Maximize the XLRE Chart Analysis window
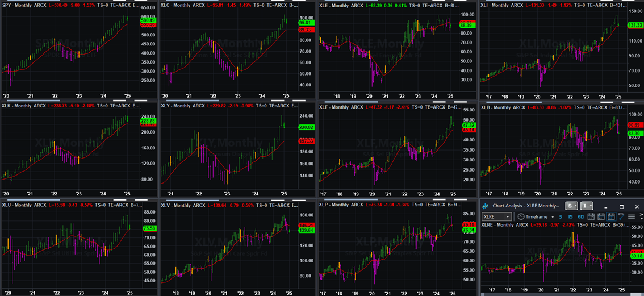The height and width of the screenshot is (296, 644). pos(621,207)
